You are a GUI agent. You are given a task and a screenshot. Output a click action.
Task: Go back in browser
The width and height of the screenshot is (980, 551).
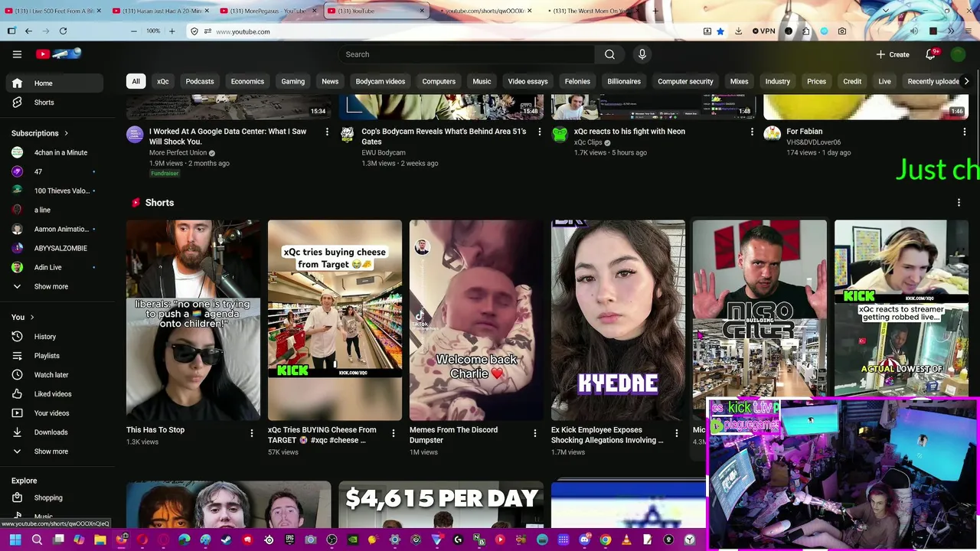point(28,31)
